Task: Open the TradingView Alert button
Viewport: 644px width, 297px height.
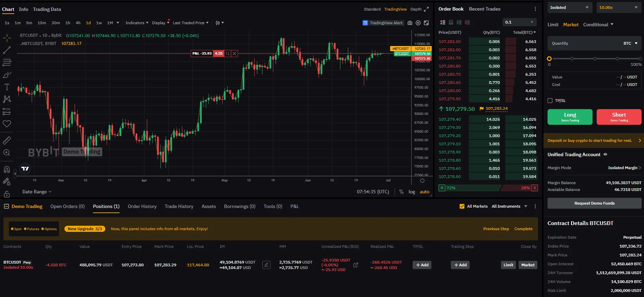Action: pyautogui.click(x=383, y=23)
